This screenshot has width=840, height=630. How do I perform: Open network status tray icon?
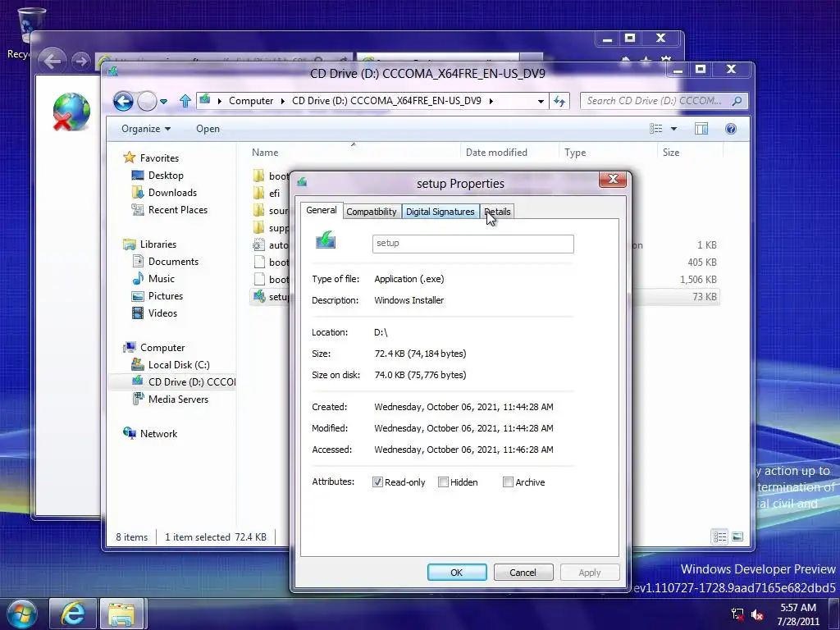(x=737, y=614)
